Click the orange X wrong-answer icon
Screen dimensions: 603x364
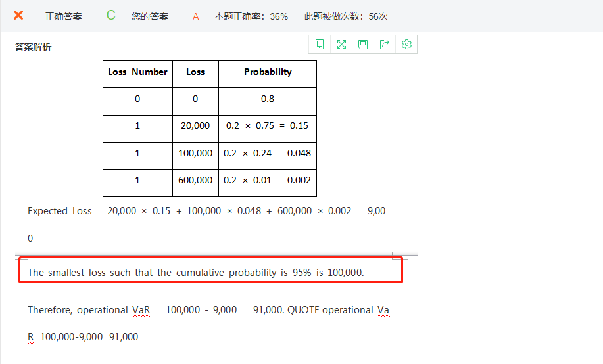click(x=18, y=16)
